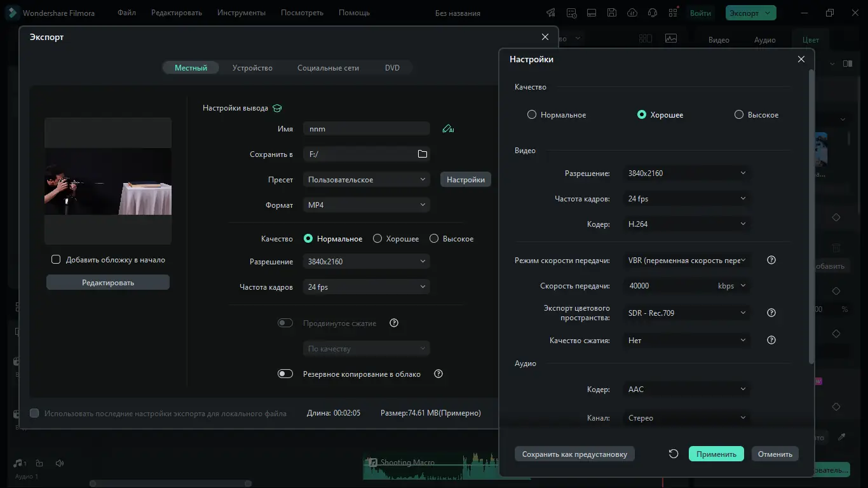Image resolution: width=868 pixels, height=488 pixels.
Task: Click the Скорость передачи 40000 input field
Action: [x=668, y=286]
